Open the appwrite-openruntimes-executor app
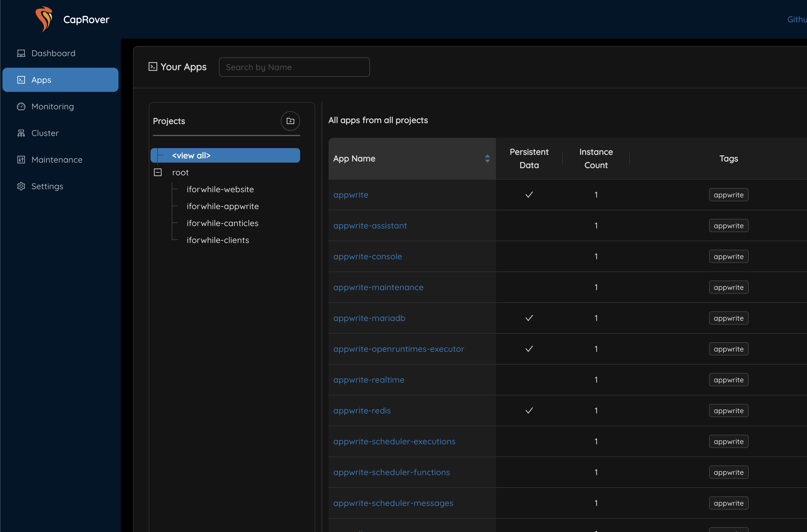This screenshot has height=532, width=807. 399,349
